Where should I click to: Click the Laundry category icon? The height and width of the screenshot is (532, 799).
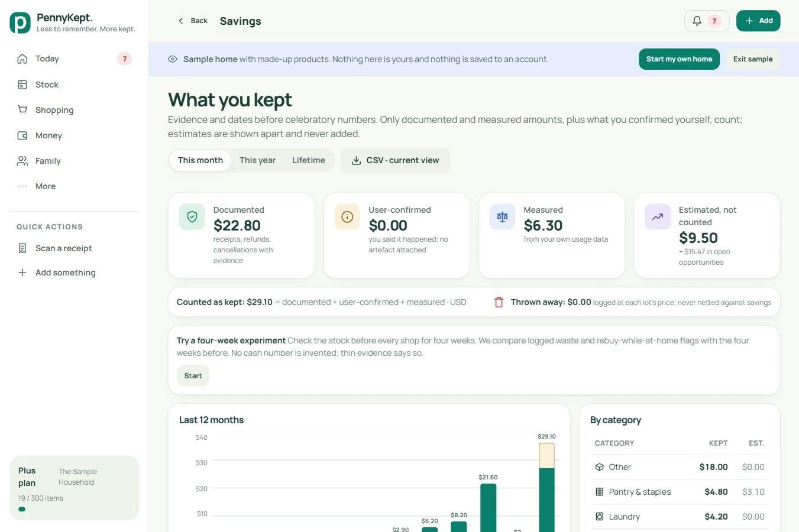pyautogui.click(x=599, y=517)
